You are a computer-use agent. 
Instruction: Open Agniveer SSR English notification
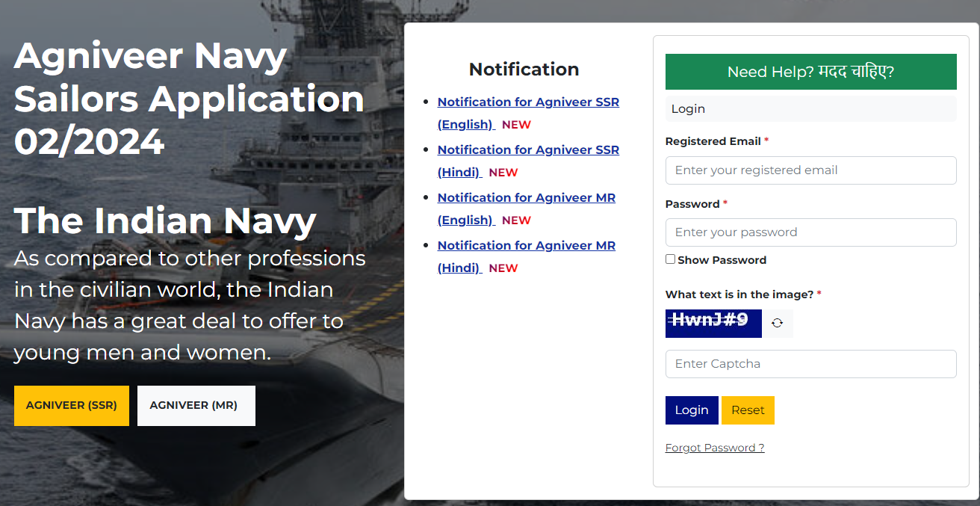coord(528,102)
